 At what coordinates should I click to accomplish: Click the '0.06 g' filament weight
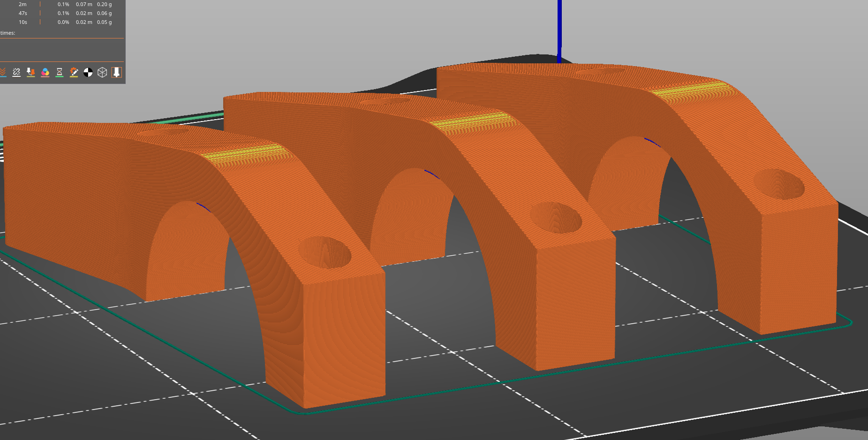pyautogui.click(x=104, y=13)
